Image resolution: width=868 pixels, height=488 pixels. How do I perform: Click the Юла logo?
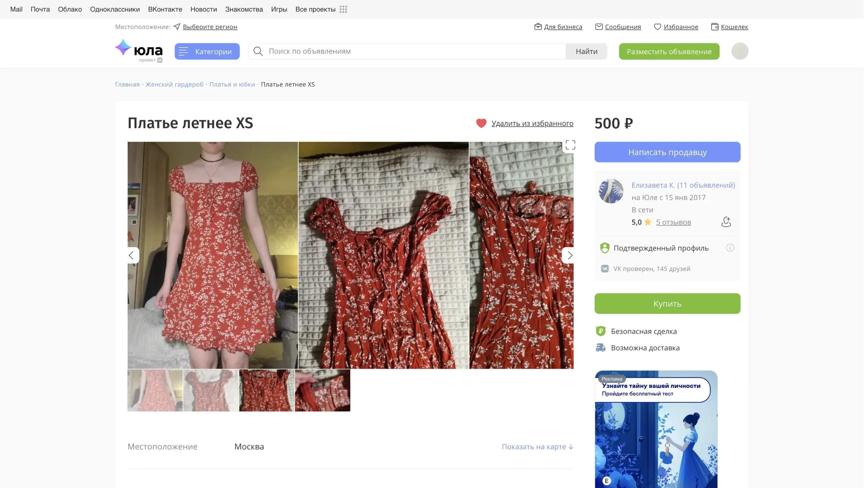pos(139,51)
